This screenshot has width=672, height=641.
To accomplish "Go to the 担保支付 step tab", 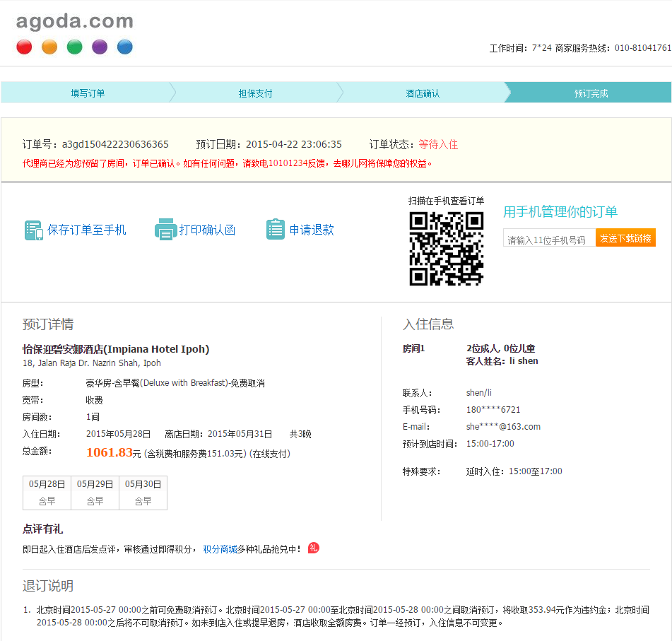I will tap(255, 93).
